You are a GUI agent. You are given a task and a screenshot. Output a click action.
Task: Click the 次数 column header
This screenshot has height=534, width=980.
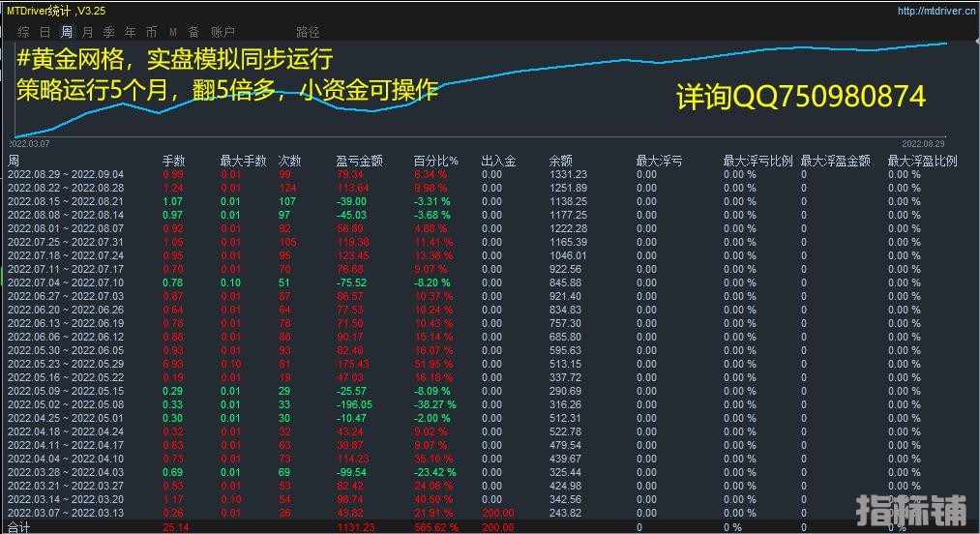[x=289, y=161]
